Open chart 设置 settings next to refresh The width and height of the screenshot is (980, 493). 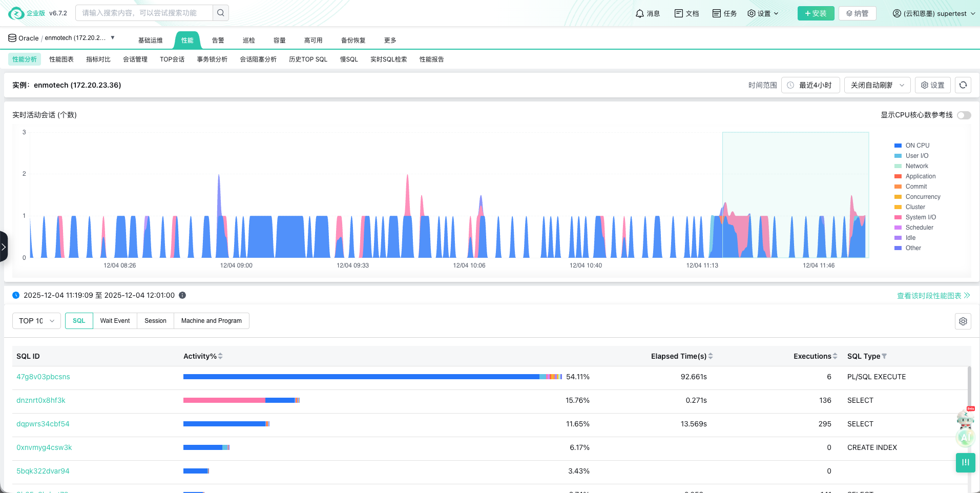coord(932,85)
